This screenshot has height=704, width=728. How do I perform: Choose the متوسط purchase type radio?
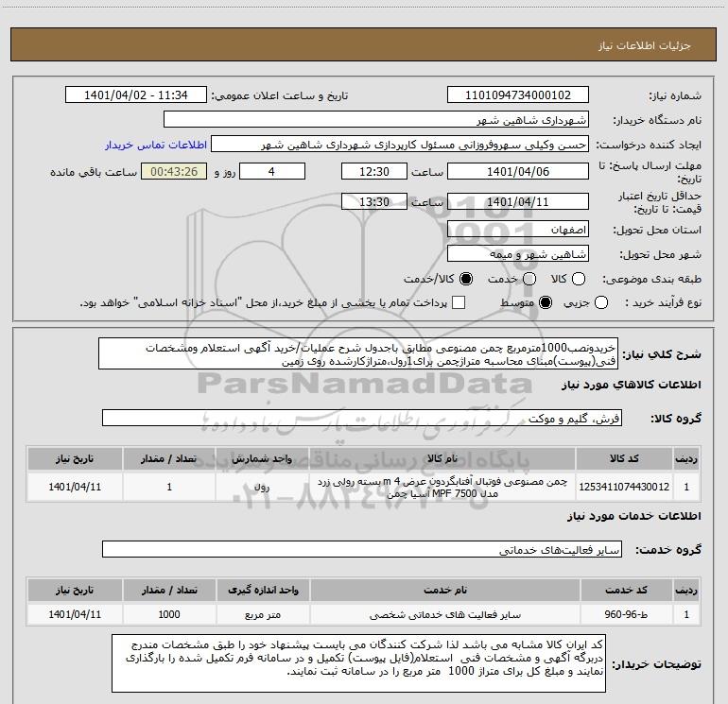(546, 302)
